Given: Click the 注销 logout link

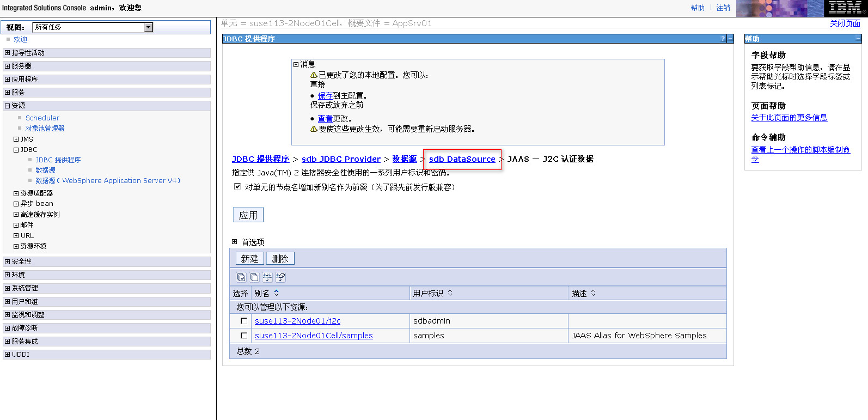Looking at the screenshot, I should [x=723, y=8].
